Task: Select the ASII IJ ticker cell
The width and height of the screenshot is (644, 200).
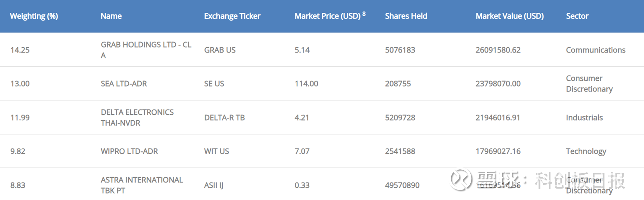Action: (x=213, y=185)
